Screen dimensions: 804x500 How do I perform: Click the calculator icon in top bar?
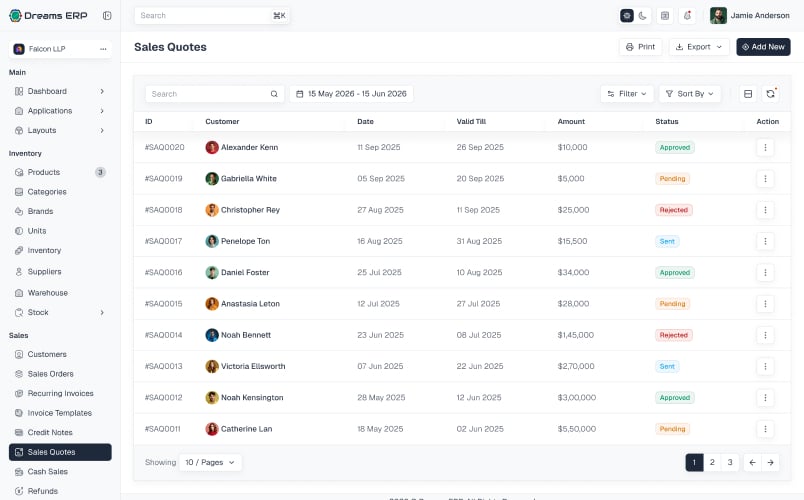click(665, 16)
